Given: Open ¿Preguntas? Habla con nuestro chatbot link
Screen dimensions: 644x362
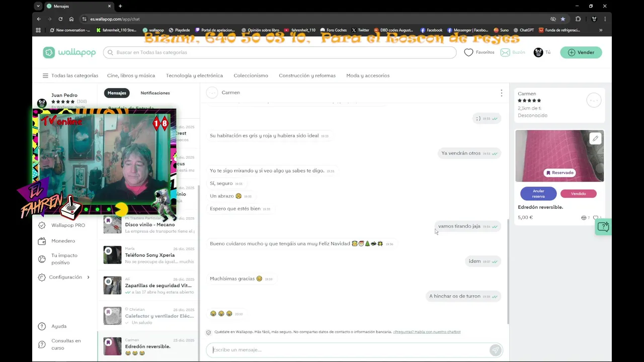Looking at the screenshot, I should (427, 332).
